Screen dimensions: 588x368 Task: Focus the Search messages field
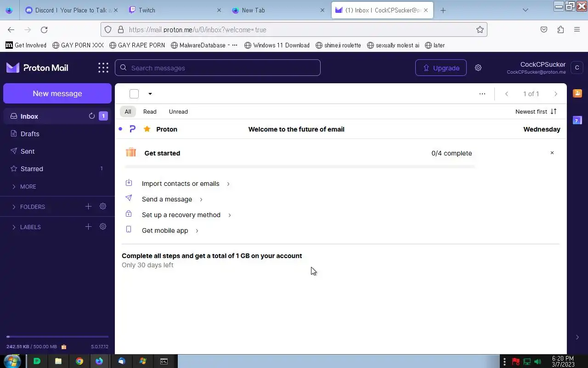218,68
